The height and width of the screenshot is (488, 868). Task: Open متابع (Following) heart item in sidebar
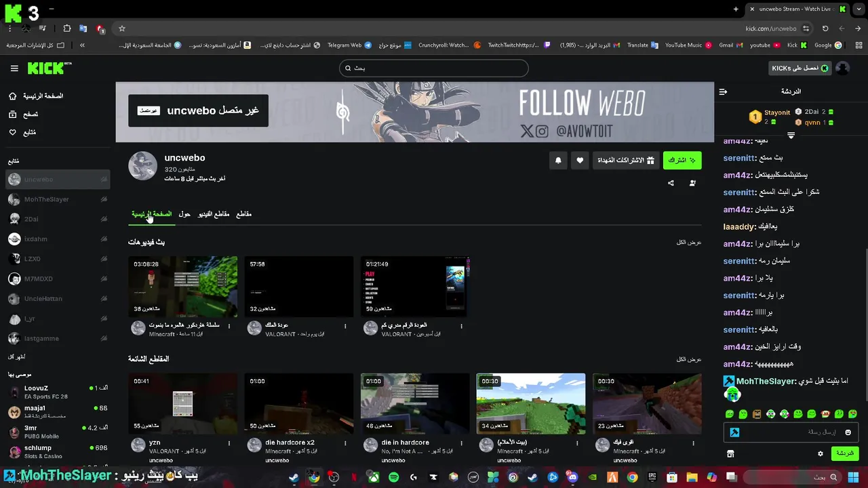tap(22, 132)
